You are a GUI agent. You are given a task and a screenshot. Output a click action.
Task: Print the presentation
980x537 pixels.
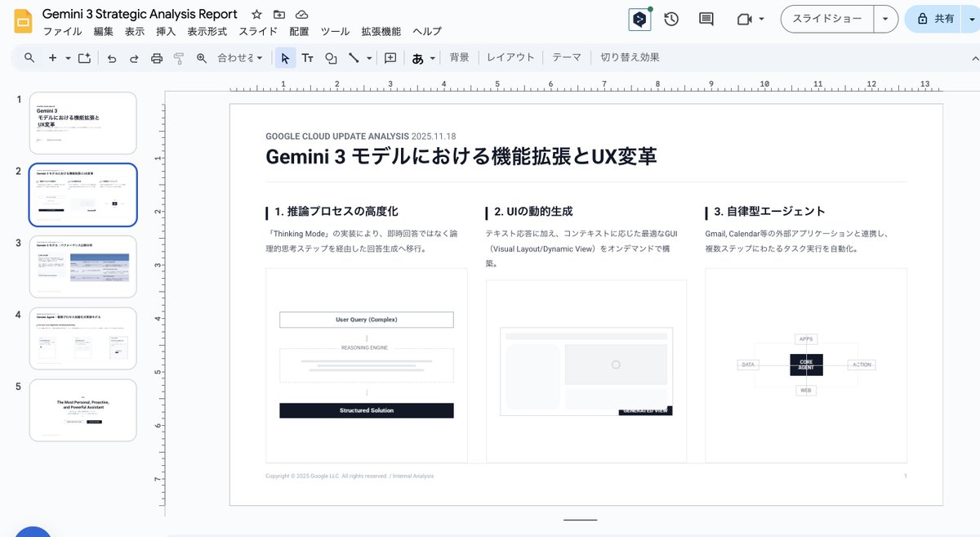click(157, 58)
